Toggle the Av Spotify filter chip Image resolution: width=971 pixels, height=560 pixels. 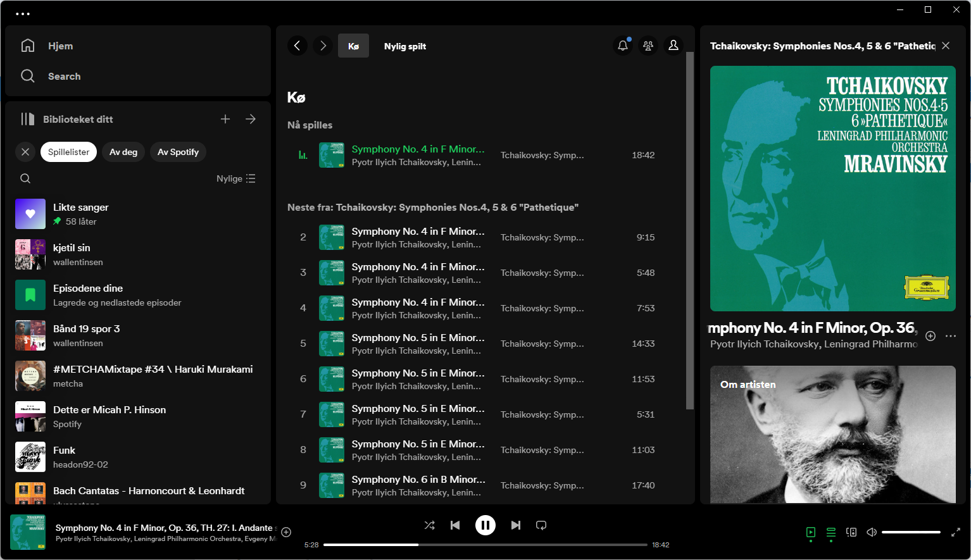tap(178, 152)
